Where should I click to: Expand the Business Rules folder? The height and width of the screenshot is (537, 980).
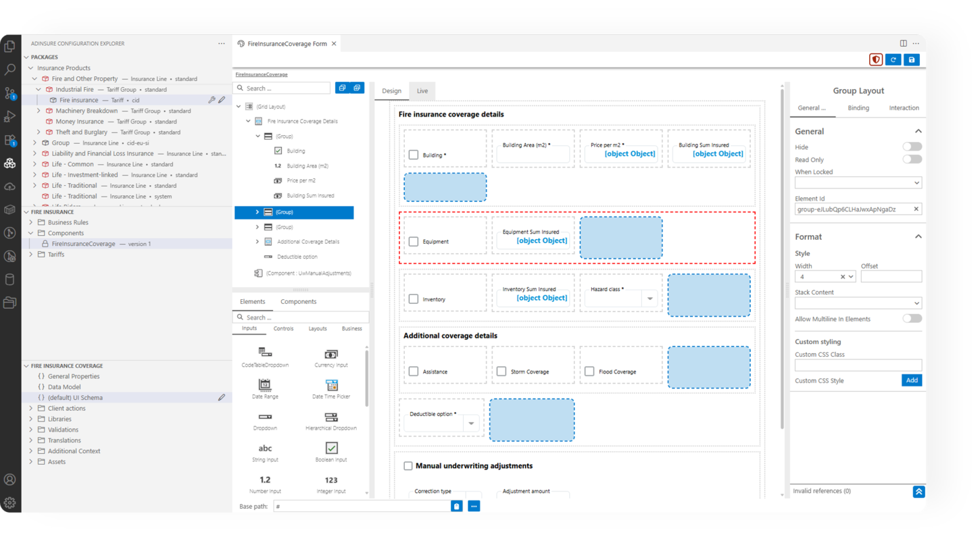(31, 222)
